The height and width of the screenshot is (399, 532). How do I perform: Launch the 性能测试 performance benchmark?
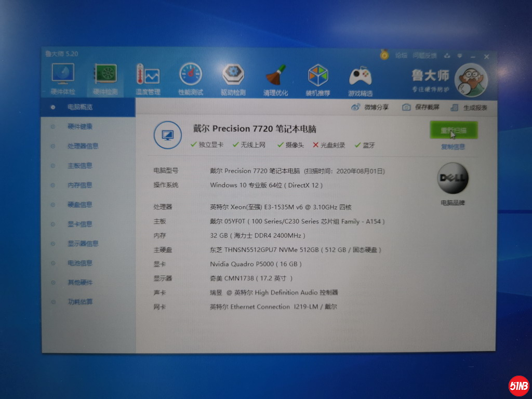[x=190, y=79]
